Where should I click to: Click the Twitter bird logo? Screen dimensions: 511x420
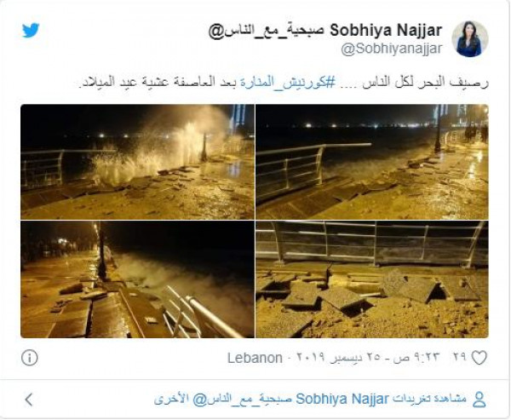[31, 31]
